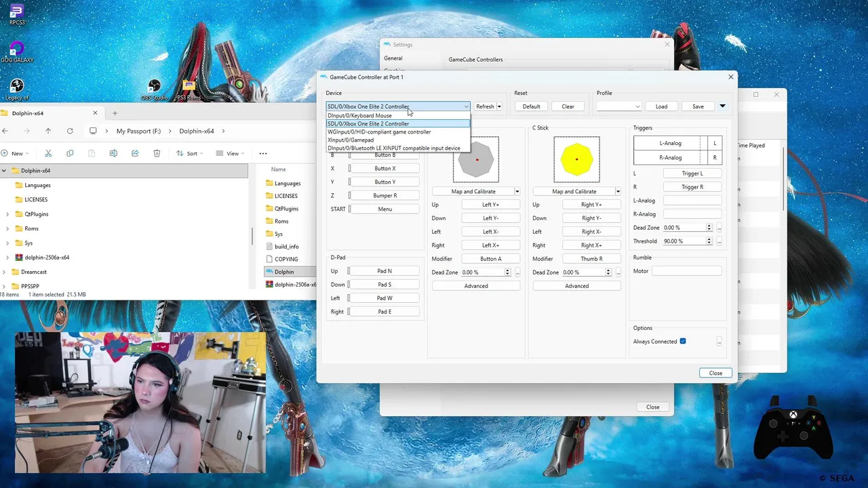Open the Profile combo box

[x=619, y=106]
